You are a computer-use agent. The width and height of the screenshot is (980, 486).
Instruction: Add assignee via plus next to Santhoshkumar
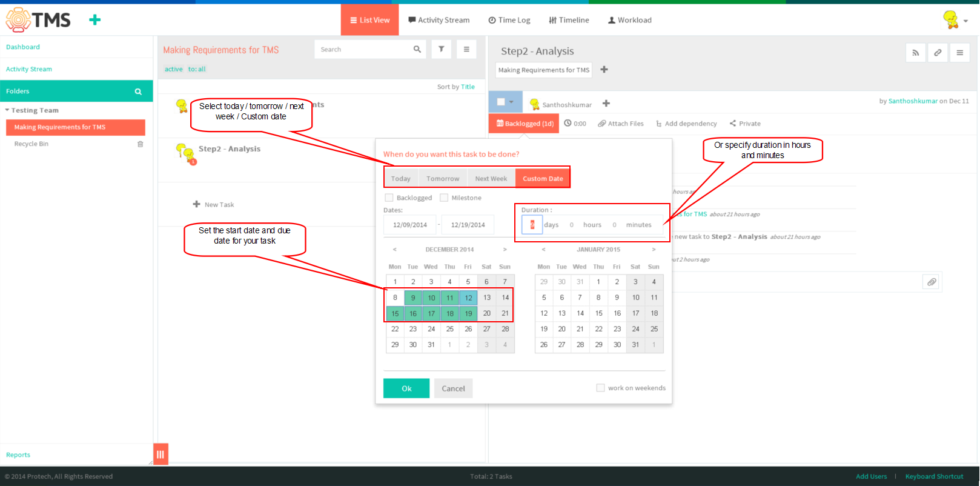(x=606, y=104)
